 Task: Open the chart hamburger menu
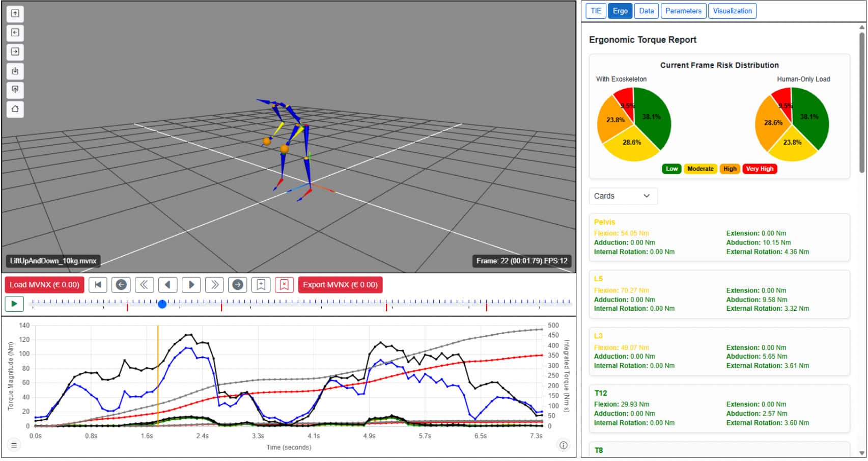point(14,445)
